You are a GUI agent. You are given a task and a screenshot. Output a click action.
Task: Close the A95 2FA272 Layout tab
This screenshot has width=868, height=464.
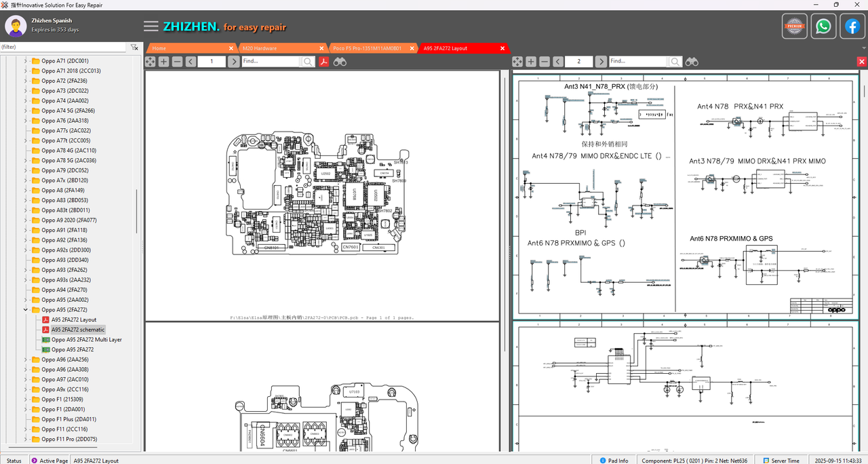(x=502, y=48)
